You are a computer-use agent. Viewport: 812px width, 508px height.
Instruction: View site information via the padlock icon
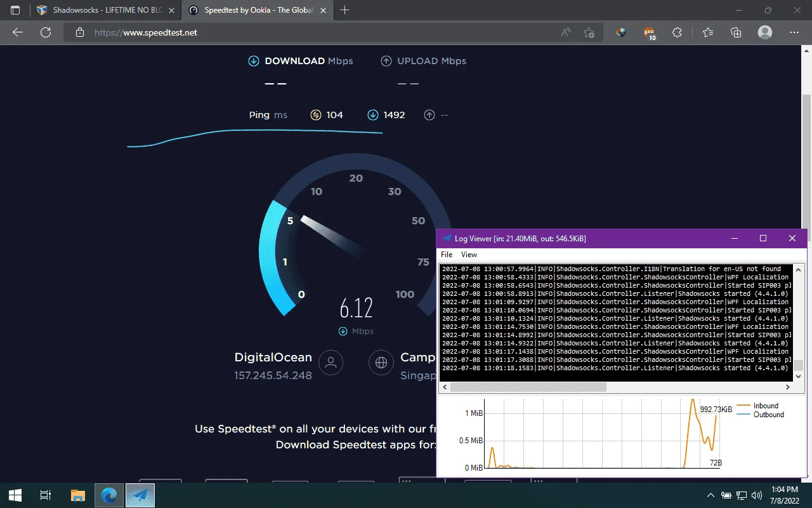79,32
